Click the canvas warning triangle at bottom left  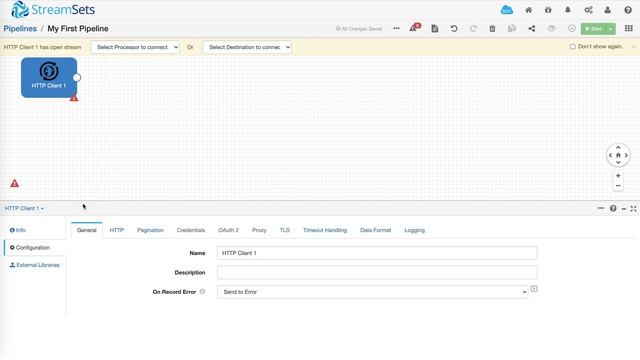[15, 183]
